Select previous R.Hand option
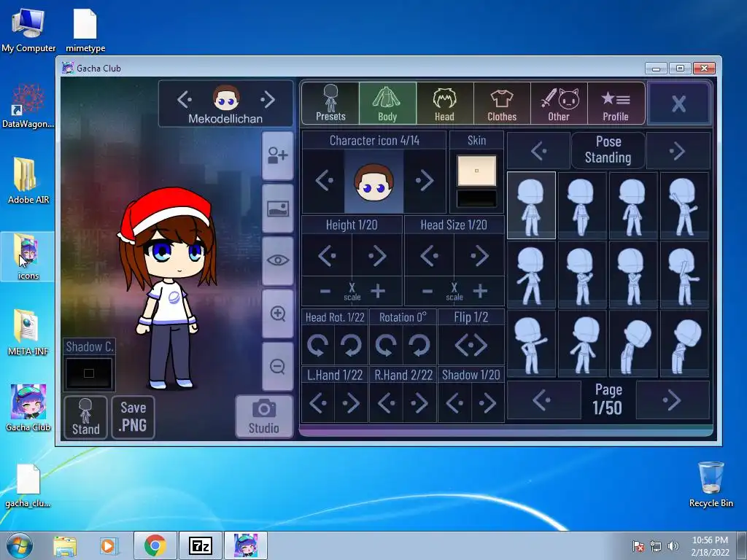Viewport: 747px width, 560px height. [387, 403]
